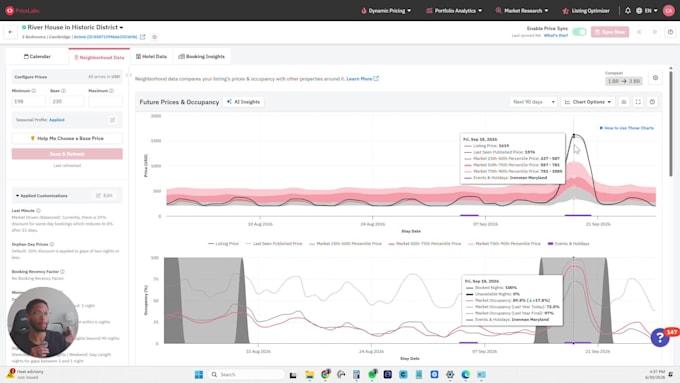Open the Edge browser from taskbar

(x=466, y=374)
